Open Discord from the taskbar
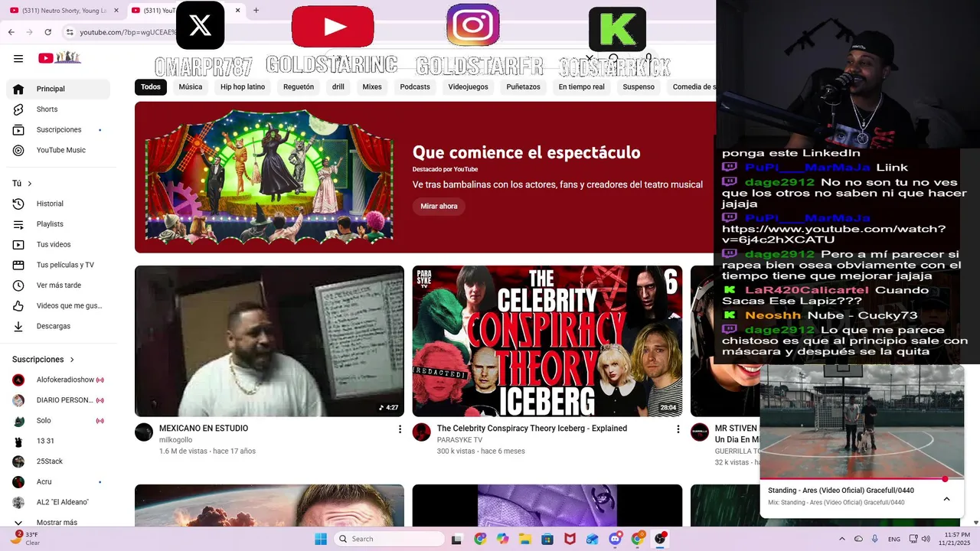 click(x=615, y=539)
